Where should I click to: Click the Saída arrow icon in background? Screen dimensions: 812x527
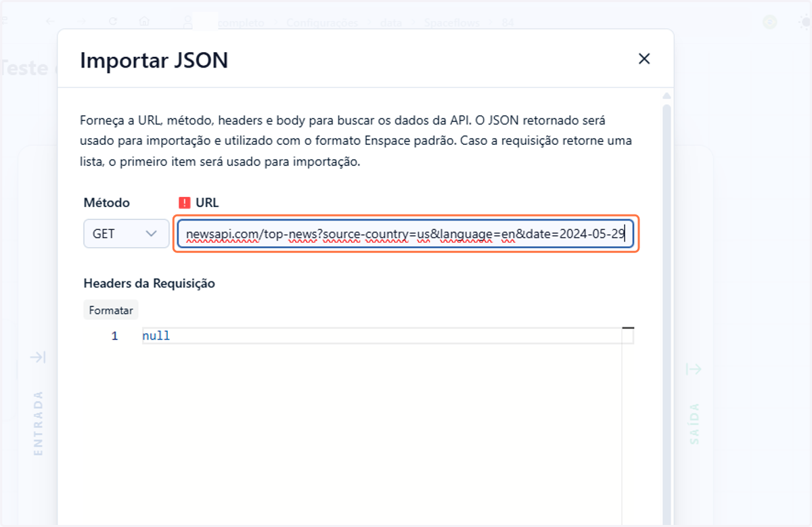694,369
